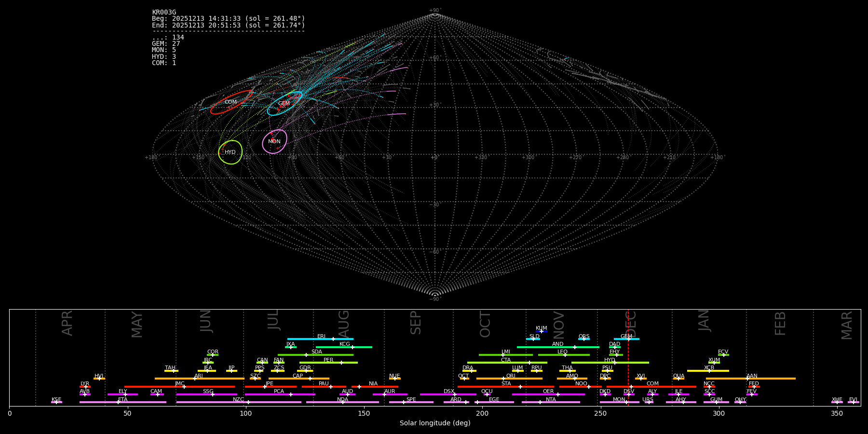Click the SEP month label
This screenshot has height=434, width=868.
click(x=416, y=323)
